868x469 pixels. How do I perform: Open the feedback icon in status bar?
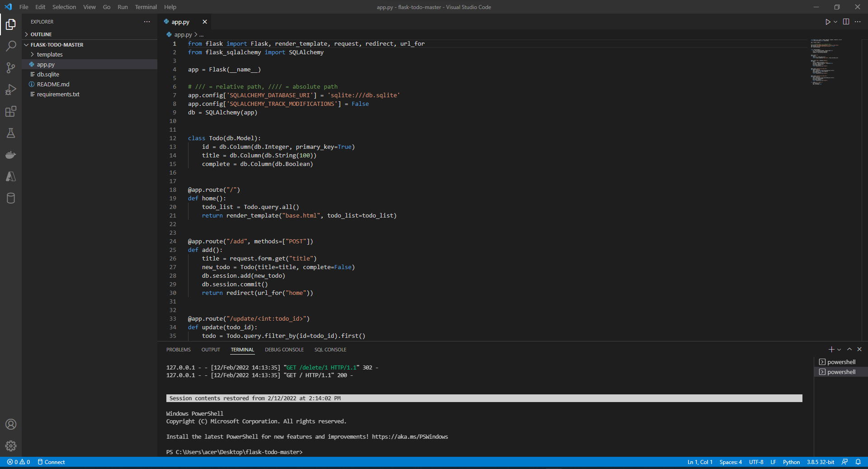point(844,462)
